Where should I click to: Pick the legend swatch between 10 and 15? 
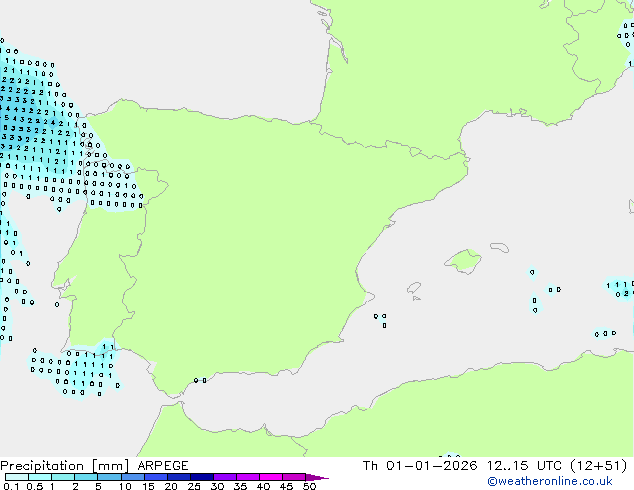134,477
